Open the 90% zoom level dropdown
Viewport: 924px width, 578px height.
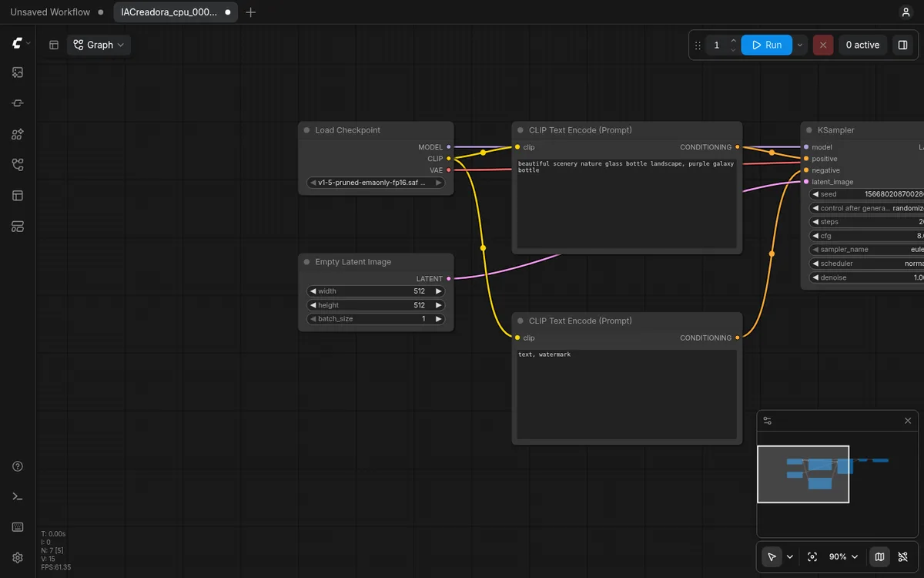(x=843, y=556)
